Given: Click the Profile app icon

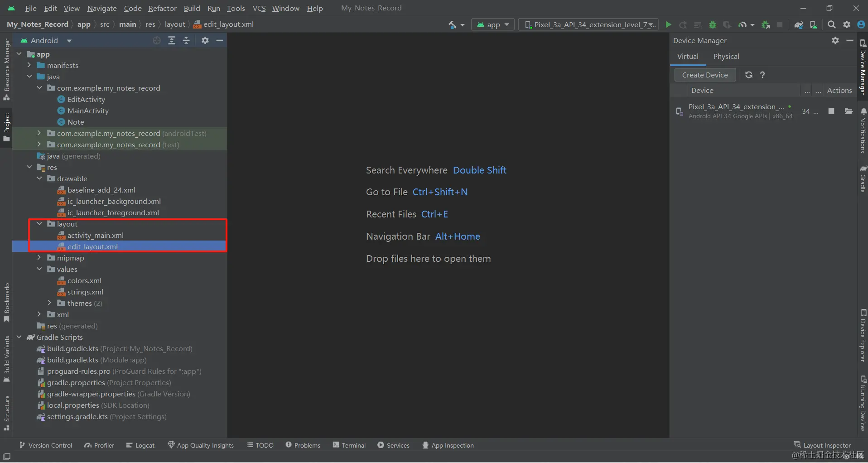Looking at the screenshot, I should pyautogui.click(x=742, y=24).
